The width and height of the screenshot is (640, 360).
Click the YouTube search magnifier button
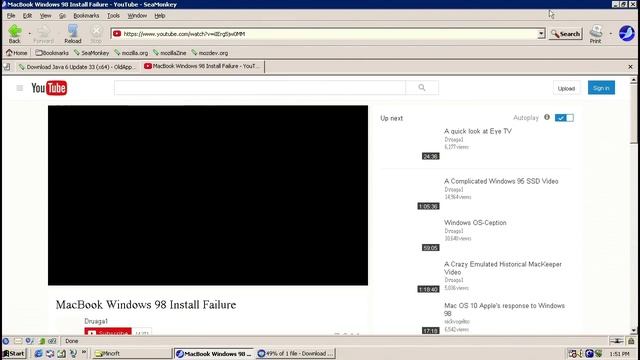pyautogui.click(x=422, y=87)
